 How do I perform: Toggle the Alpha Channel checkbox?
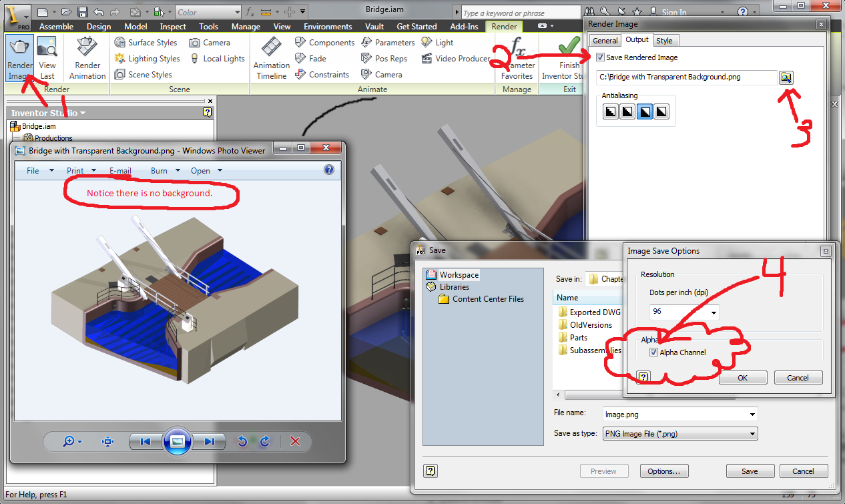tap(653, 352)
